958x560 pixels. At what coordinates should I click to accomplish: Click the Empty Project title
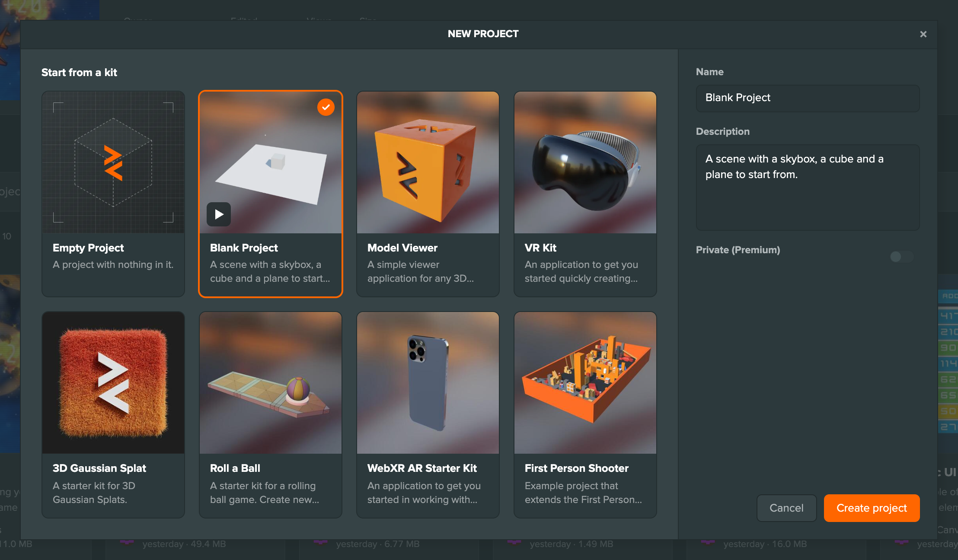coord(88,248)
